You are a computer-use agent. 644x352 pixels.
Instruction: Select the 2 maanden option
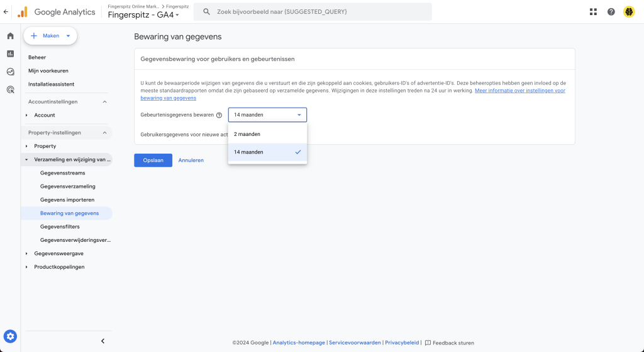pos(267,134)
